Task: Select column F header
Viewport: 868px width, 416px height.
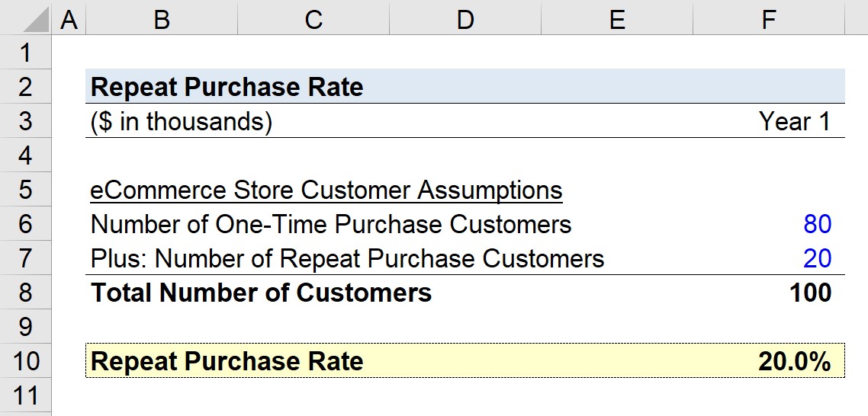Action: (x=769, y=18)
